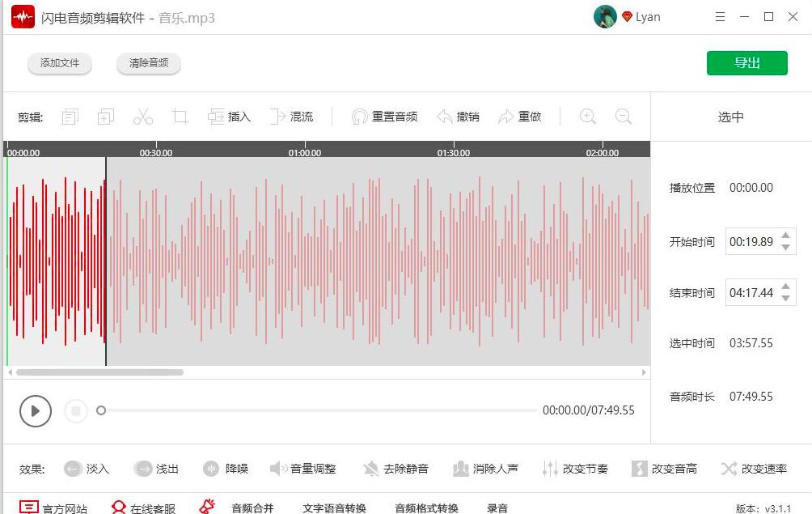This screenshot has width=812, height=514.
Task: Open 改变节奏 tempo change effect
Action: 575,469
